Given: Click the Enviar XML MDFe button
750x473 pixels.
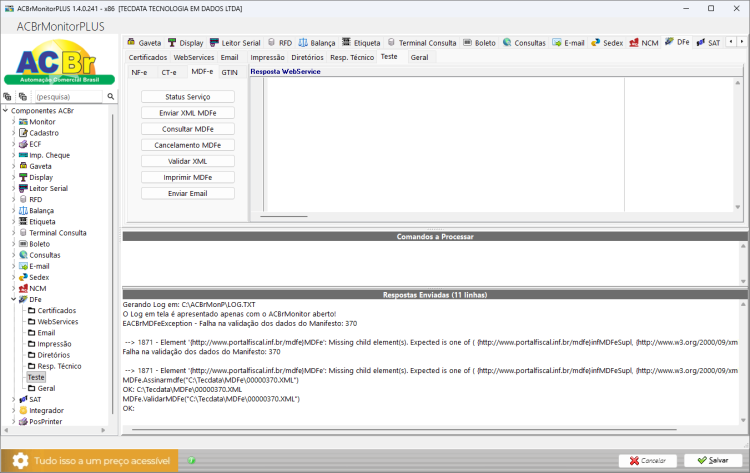Looking at the screenshot, I should click(188, 113).
